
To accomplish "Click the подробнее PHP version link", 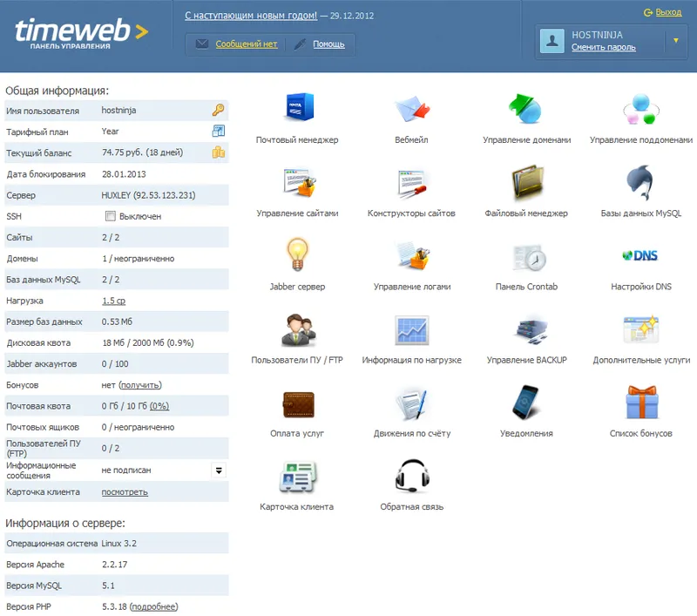I will point(154,606).
